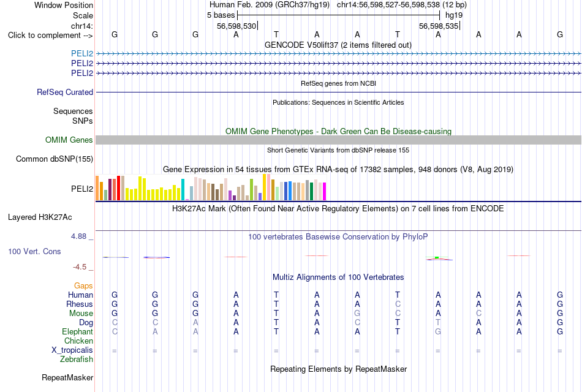Screen dimensions: 582x392
Task: Click the light-blue PELI2 transcript label
Action: 82,54
